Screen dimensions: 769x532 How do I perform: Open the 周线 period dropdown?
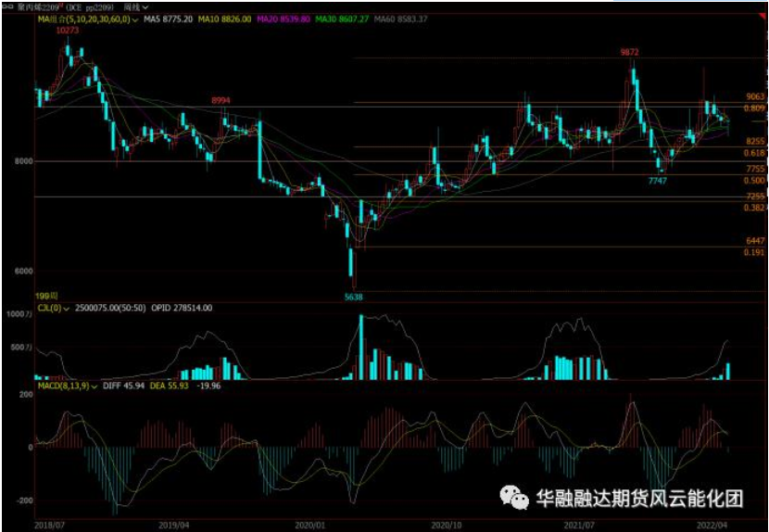coord(136,7)
